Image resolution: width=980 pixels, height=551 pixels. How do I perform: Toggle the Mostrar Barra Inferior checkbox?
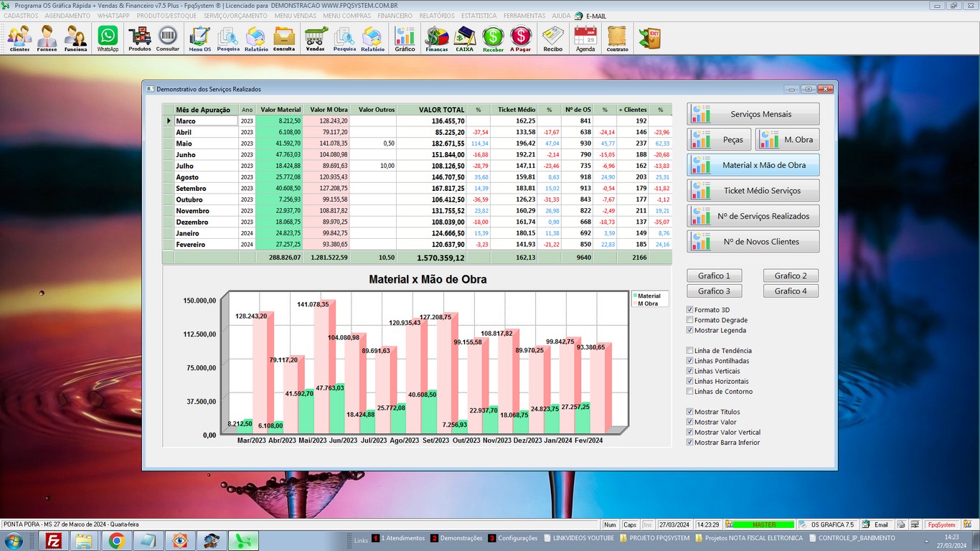(x=690, y=443)
